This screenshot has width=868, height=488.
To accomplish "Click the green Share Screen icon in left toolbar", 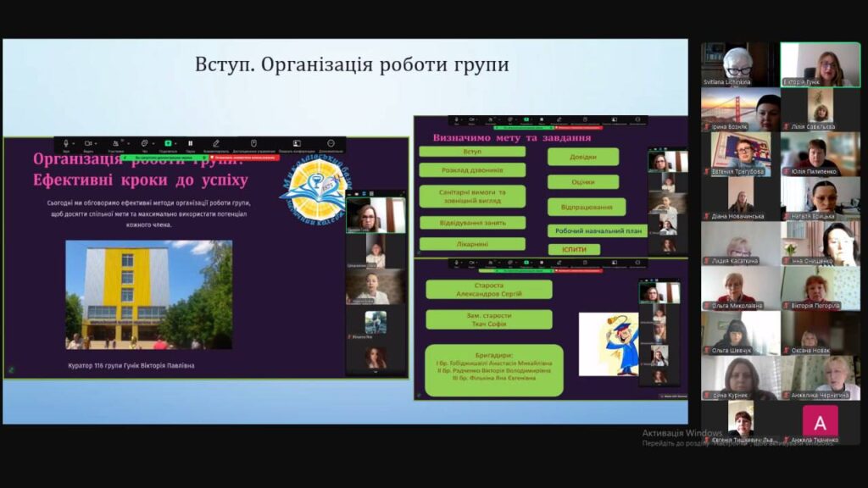I will [168, 144].
